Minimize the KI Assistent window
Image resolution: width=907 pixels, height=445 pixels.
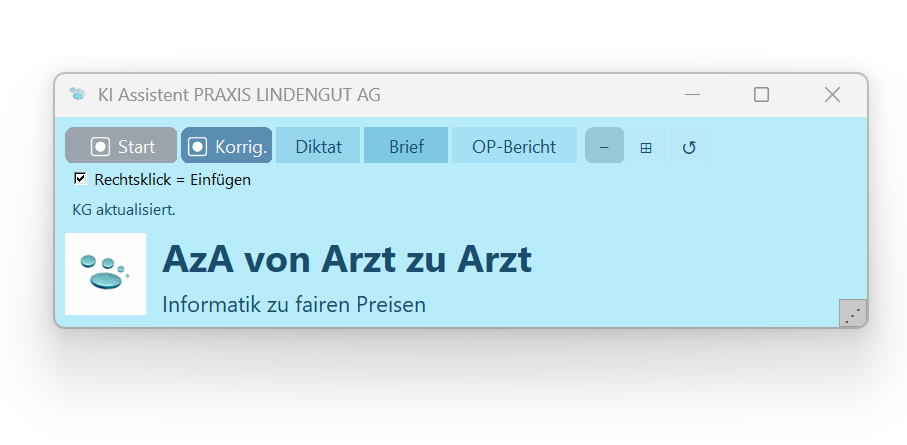(692, 95)
